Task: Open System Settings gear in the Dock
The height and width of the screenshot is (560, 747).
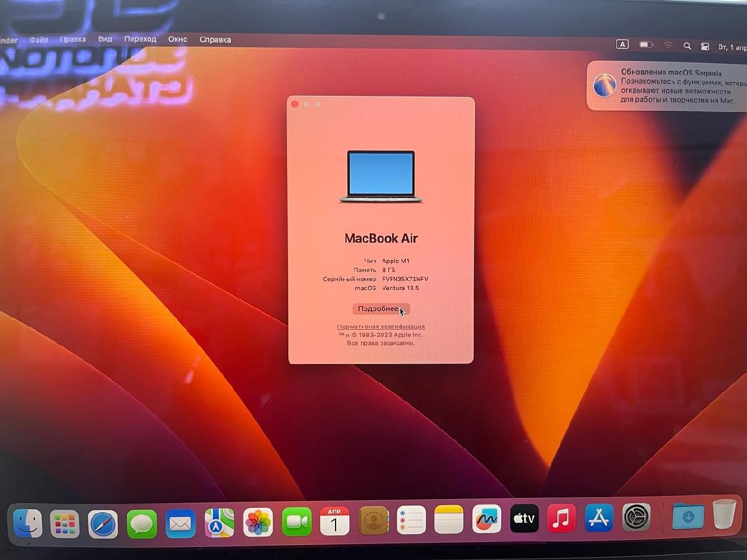Action: pos(636,517)
